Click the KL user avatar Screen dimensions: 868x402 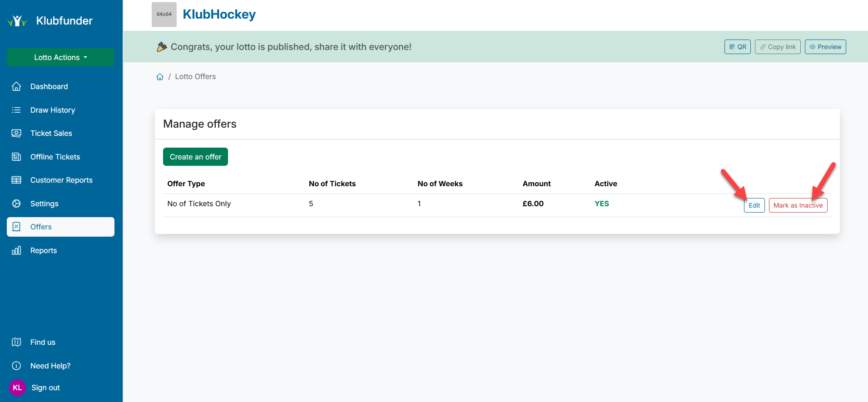[17, 387]
